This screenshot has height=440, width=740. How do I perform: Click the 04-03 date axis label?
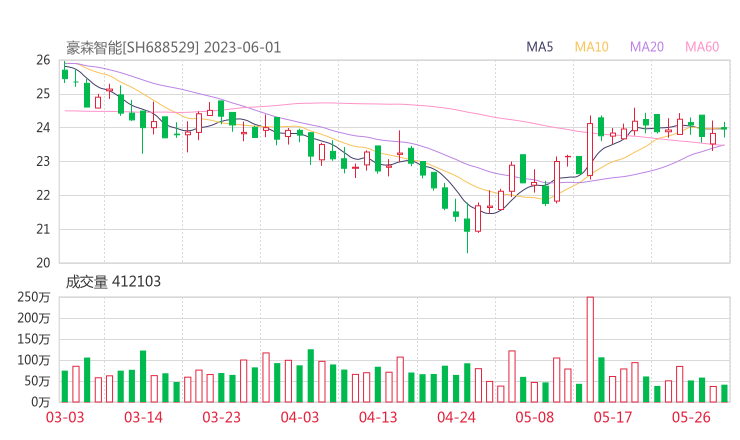(x=300, y=417)
